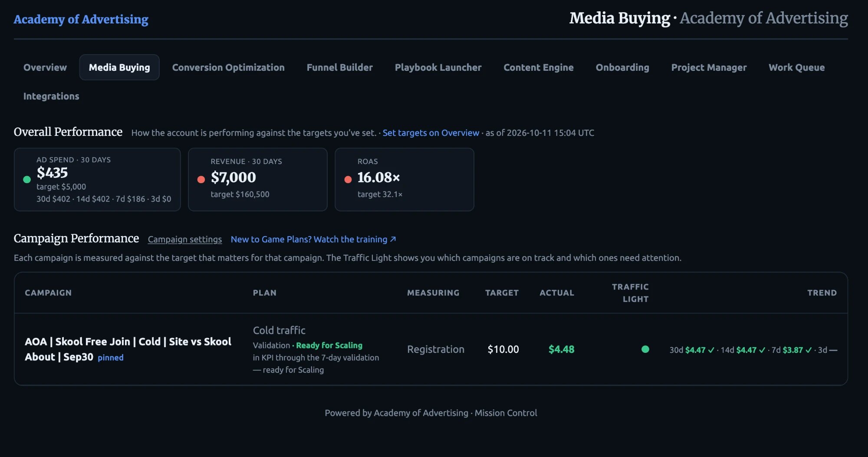868x457 pixels.
Task: Open the Campaign settings link
Action: click(185, 239)
